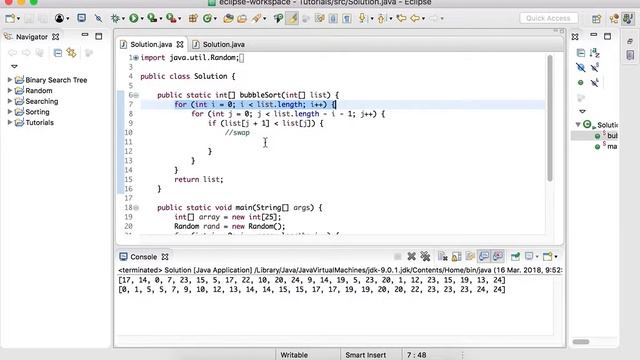Toggle folding marker on line 18
Viewport: 640px width, 360px height.
point(136,208)
